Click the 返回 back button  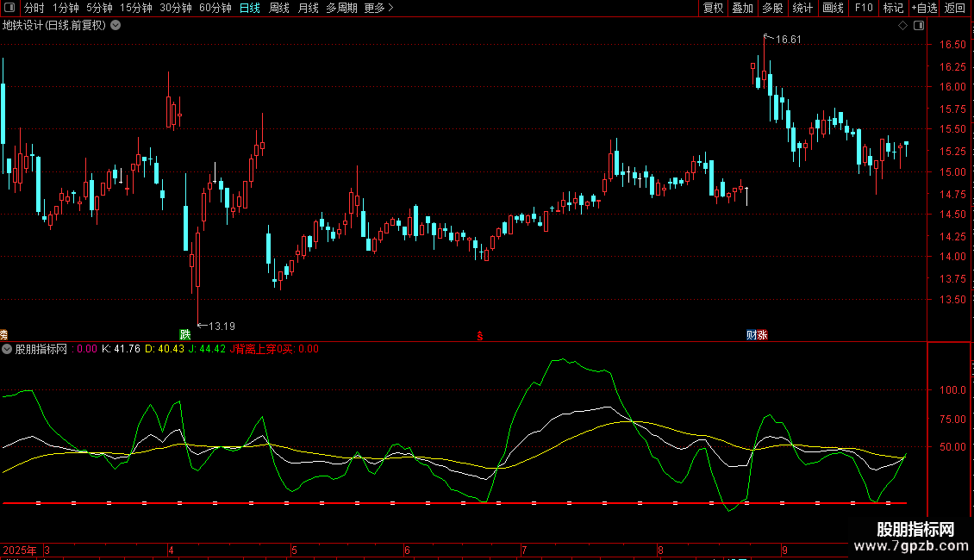pos(955,8)
